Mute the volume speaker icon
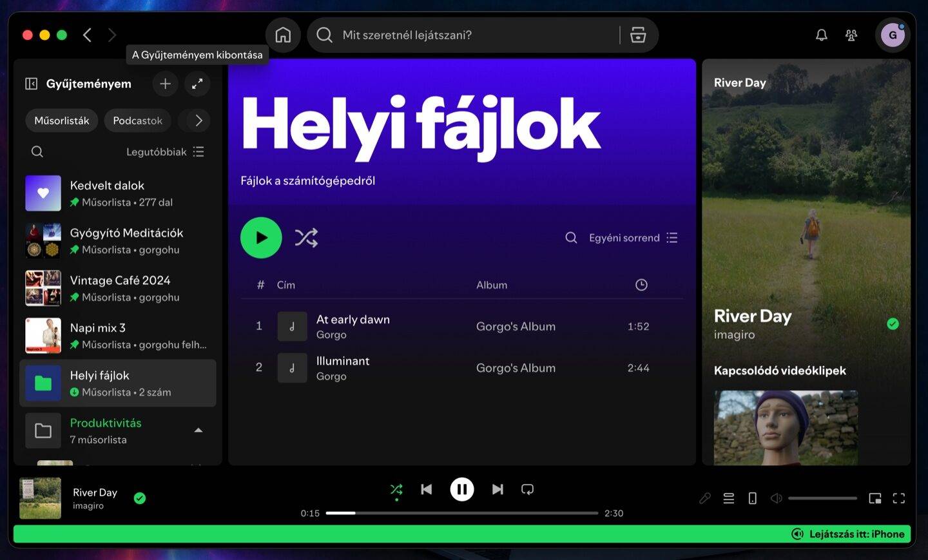 point(777,498)
